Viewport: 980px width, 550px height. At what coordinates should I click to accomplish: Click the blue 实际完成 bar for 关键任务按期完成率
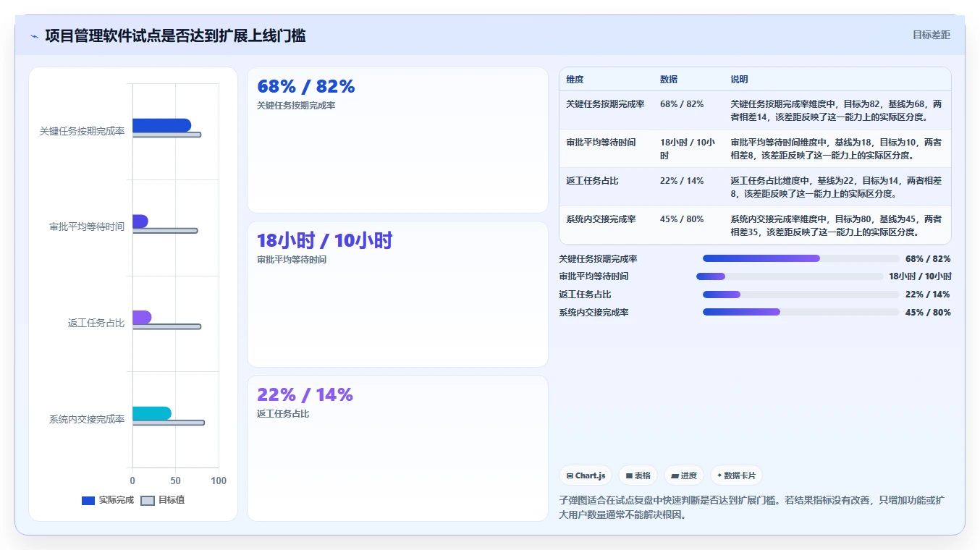pyautogui.click(x=161, y=125)
